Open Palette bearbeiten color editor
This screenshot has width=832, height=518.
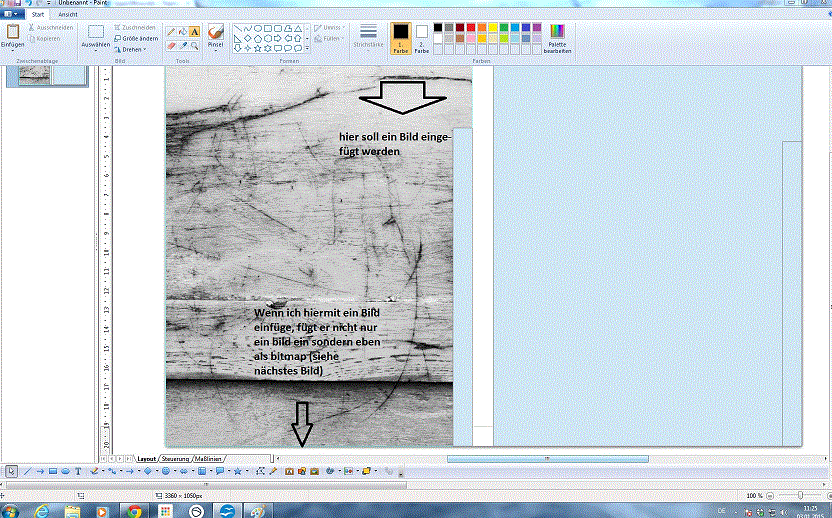(557, 38)
